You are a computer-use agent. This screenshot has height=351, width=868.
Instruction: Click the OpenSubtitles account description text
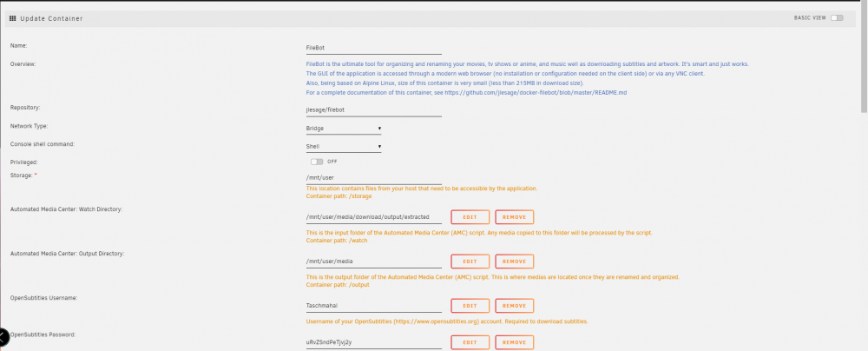tap(447, 321)
